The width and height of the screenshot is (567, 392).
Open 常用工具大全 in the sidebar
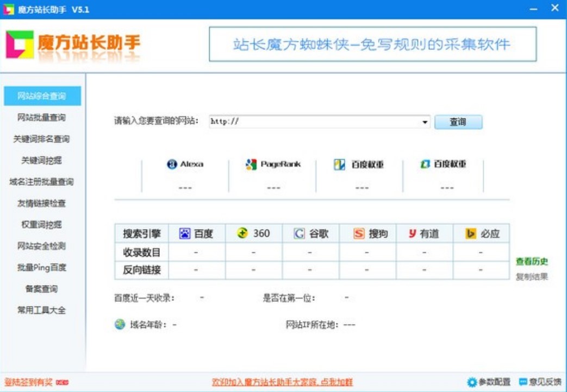tap(41, 310)
